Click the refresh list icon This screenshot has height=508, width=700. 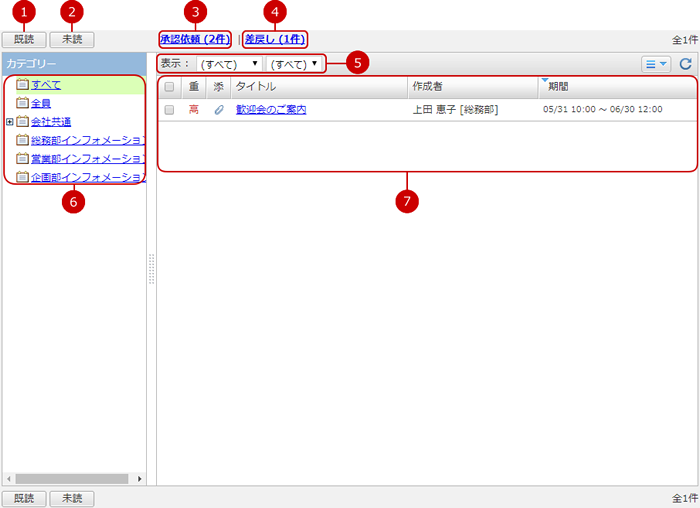685,64
